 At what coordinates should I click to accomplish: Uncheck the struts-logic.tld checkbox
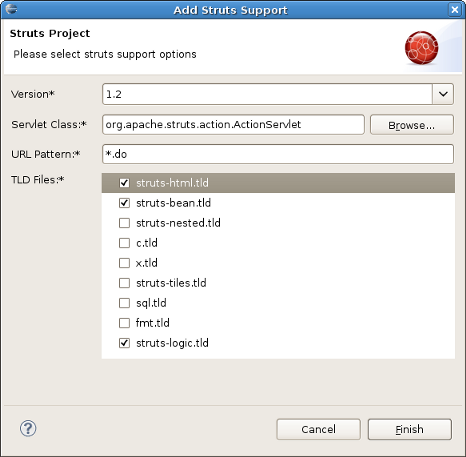point(124,343)
